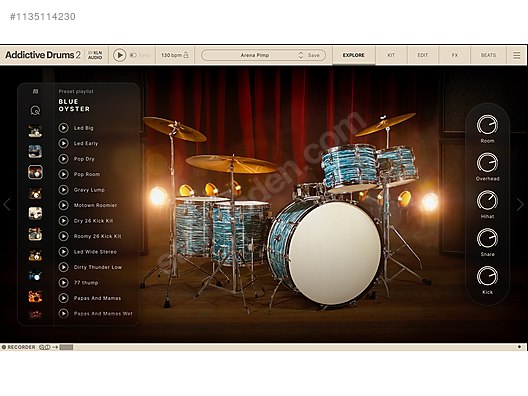This screenshot has width=528, height=396.
Task: Select the sixth kit thumbnail in sidebar
Action: 35,234
